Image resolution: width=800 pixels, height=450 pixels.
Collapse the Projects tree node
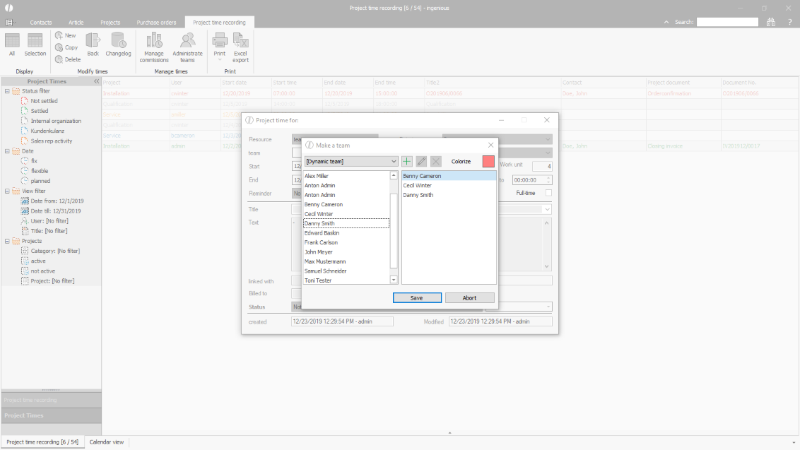click(x=7, y=241)
